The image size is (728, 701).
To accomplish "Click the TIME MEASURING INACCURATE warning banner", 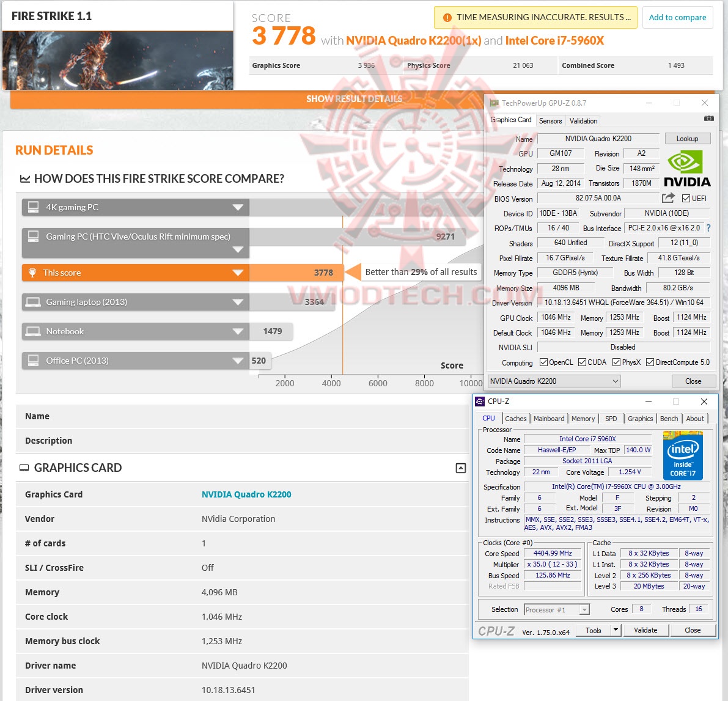I will [x=535, y=18].
